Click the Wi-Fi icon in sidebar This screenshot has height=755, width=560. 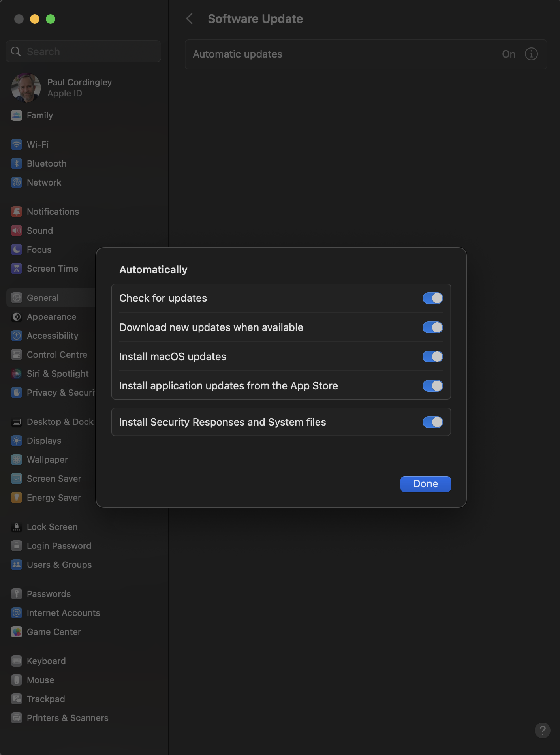(x=17, y=145)
